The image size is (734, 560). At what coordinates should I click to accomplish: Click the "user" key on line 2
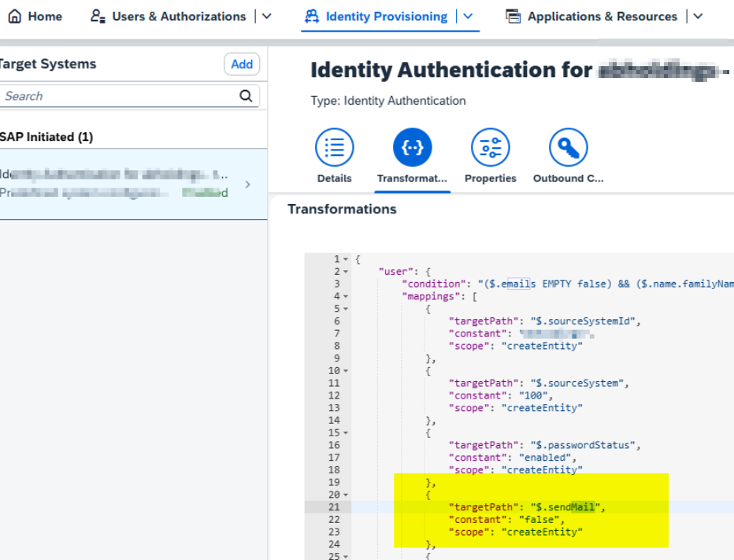(395, 272)
